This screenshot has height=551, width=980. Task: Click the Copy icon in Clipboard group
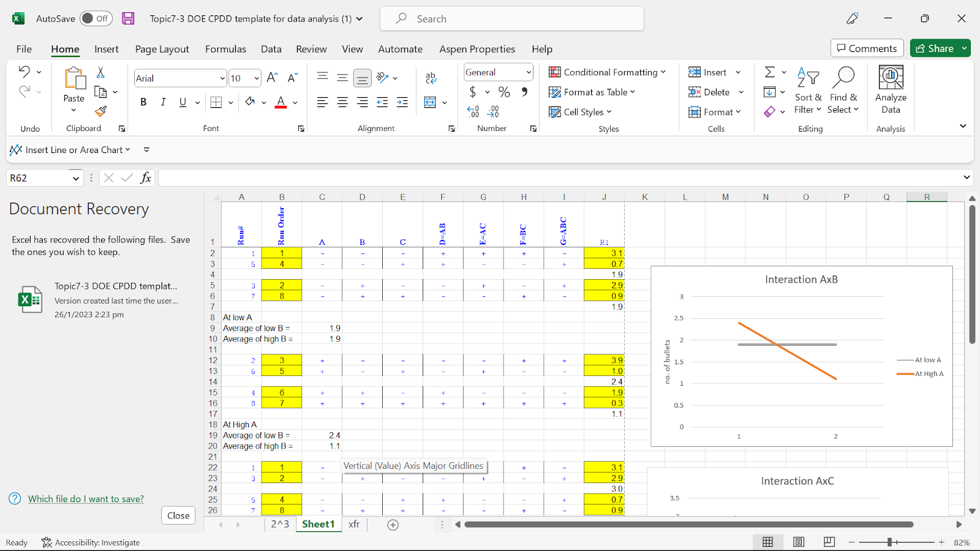(x=101, y=92)
